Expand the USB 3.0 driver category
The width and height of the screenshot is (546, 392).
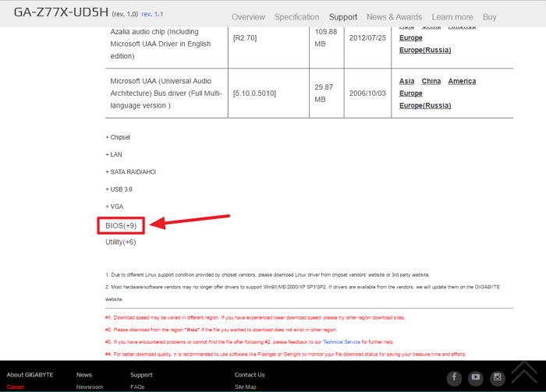(x=119, y=189)
